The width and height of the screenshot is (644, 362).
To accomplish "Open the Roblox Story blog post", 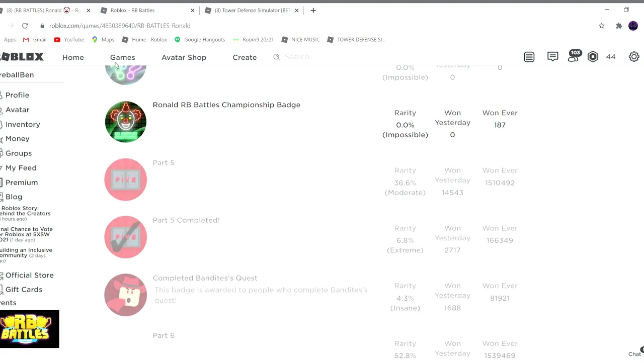I will 25,213.
